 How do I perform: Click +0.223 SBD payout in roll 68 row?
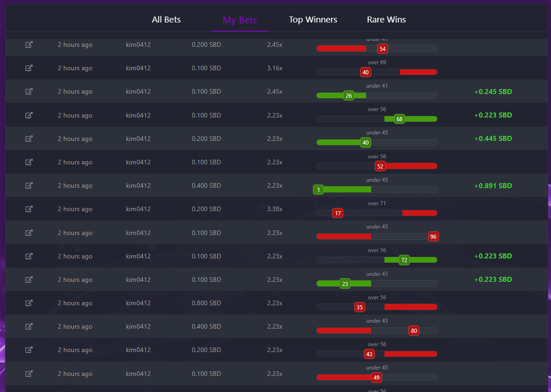493,115
